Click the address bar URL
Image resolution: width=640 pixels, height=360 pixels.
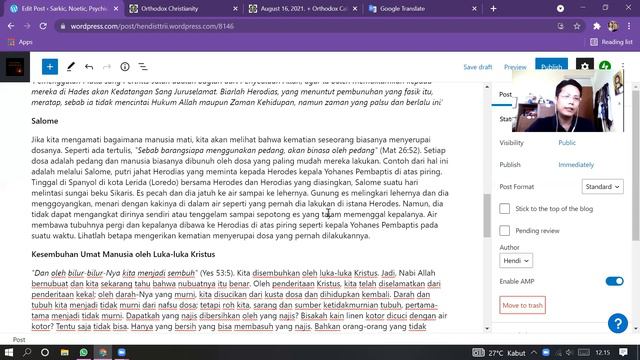(152, 26)
